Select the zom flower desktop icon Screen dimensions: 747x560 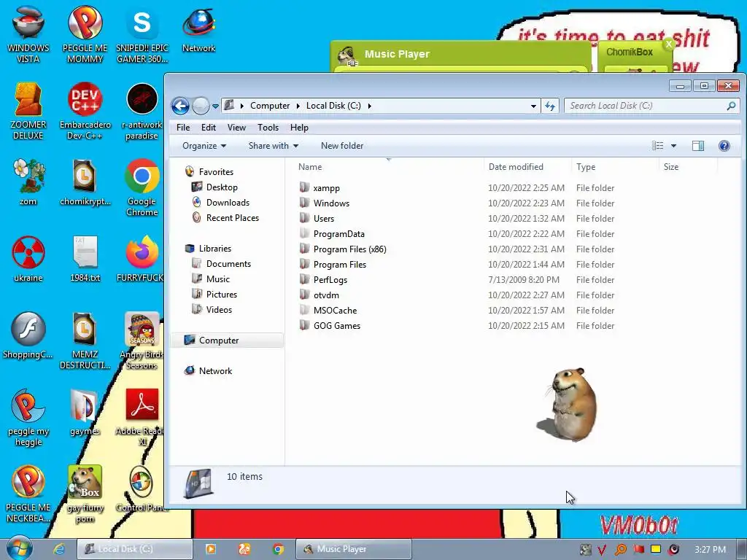[28, 182]
